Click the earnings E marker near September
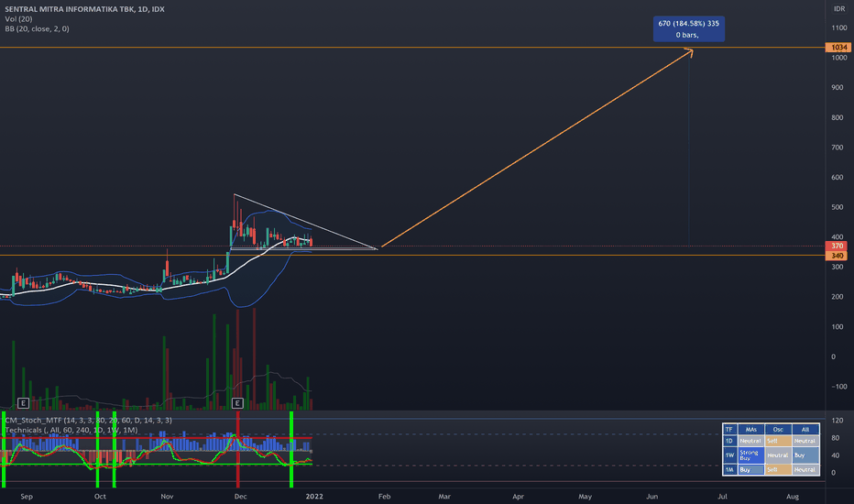This screenshot has width=854, height=504. click(x=23, y=403)
